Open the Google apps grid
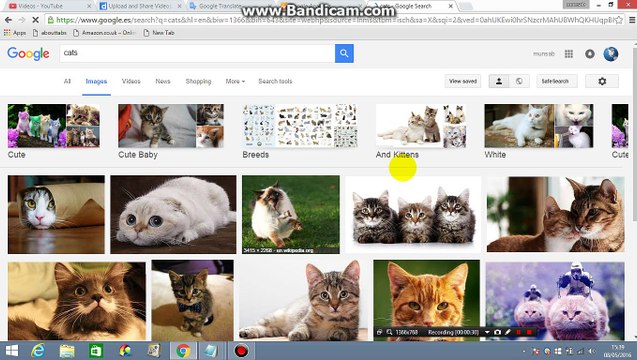 [569, 54]
